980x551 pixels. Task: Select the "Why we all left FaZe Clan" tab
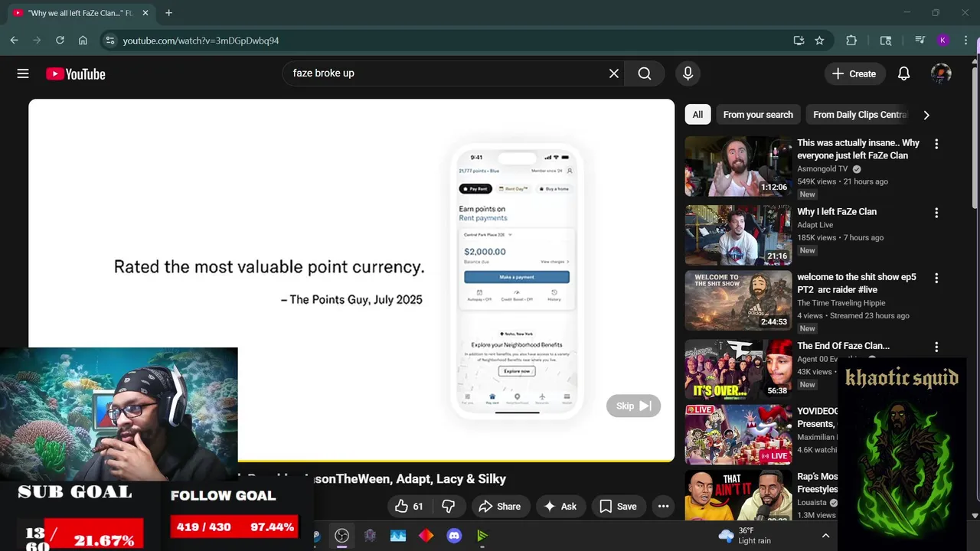tap(79, 13)
